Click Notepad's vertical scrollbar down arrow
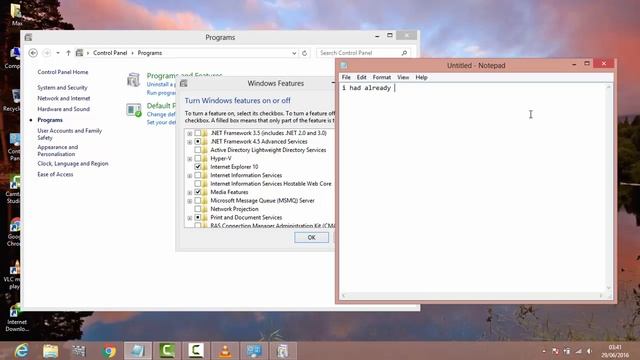This screenshot has height=360, width=640. [609, 288]
